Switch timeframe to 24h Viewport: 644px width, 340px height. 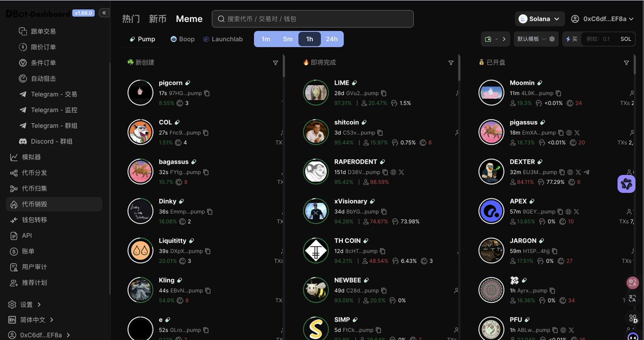pyautogui.click(x=332, y=39)
